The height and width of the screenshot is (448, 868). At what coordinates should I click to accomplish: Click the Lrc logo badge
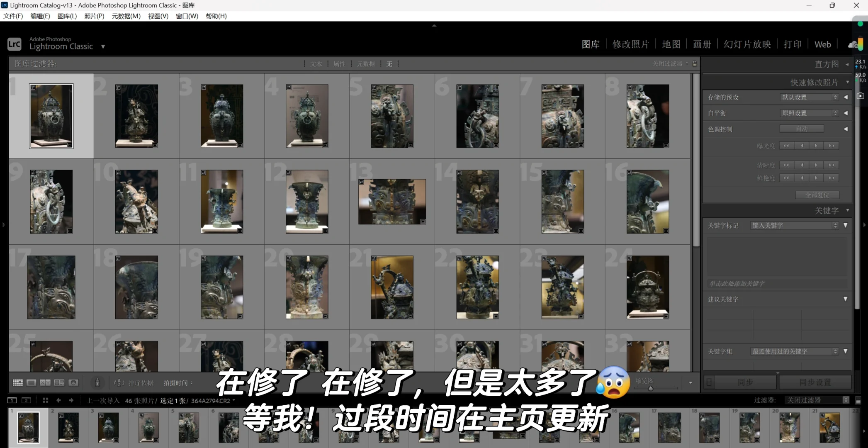15,44
